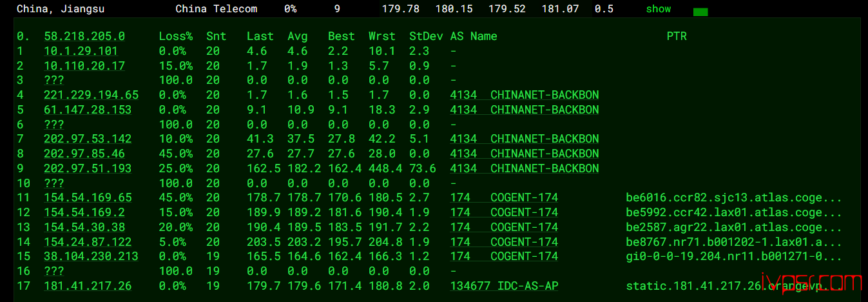The height and width of the screenshot is (302, 868).
Task: Open IP link 58.218.205.0
Action: (84, 36)
